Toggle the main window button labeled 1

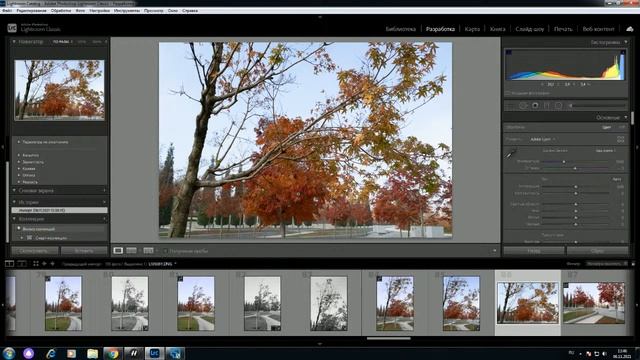tap(9, 264)
